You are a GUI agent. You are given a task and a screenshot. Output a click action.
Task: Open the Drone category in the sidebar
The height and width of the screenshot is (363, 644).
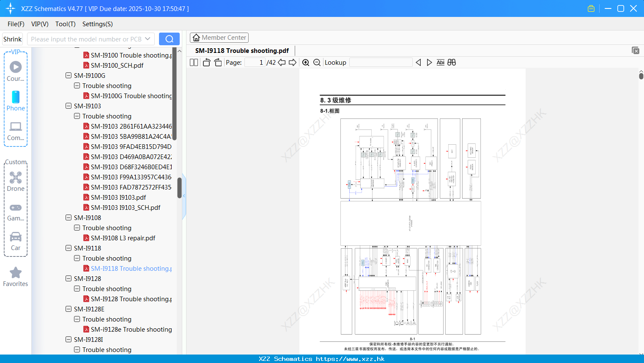(x=16, y=181)
